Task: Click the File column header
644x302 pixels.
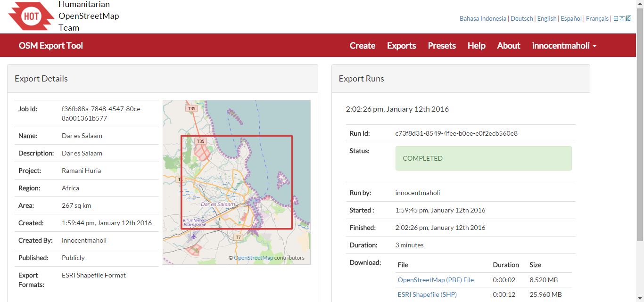Action: (403, 265)
